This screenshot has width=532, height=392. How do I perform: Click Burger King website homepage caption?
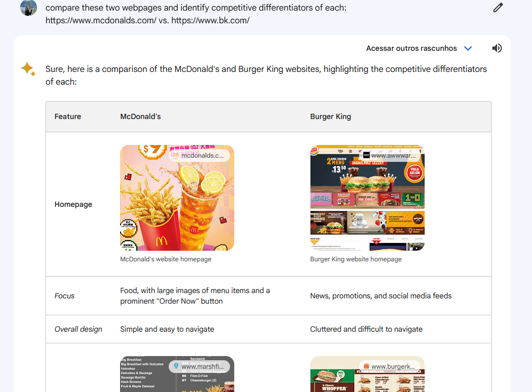[355, 259]
